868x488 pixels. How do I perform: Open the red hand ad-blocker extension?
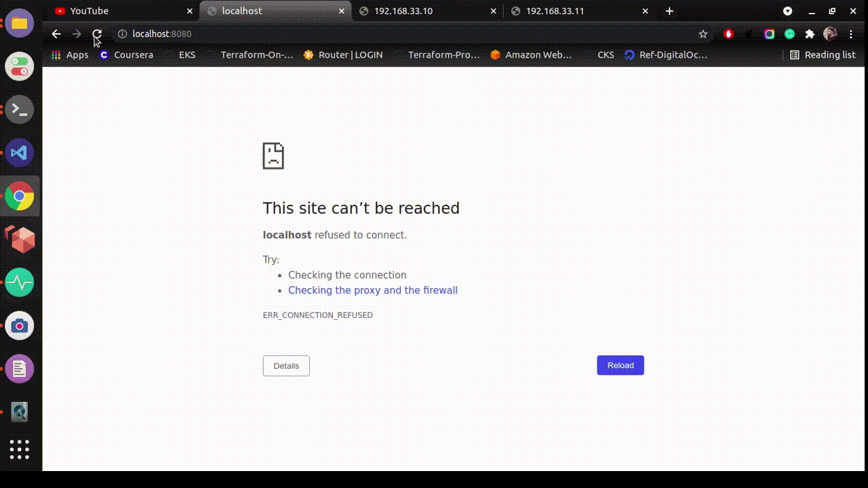point(728,34)
